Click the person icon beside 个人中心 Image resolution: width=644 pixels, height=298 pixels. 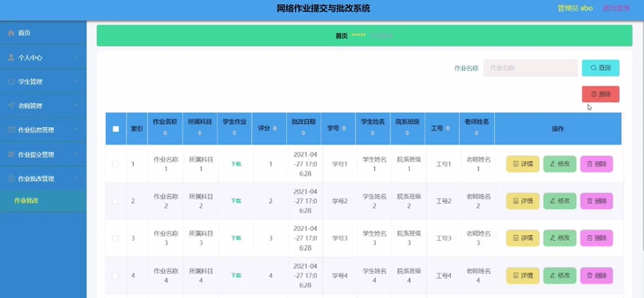11,58
